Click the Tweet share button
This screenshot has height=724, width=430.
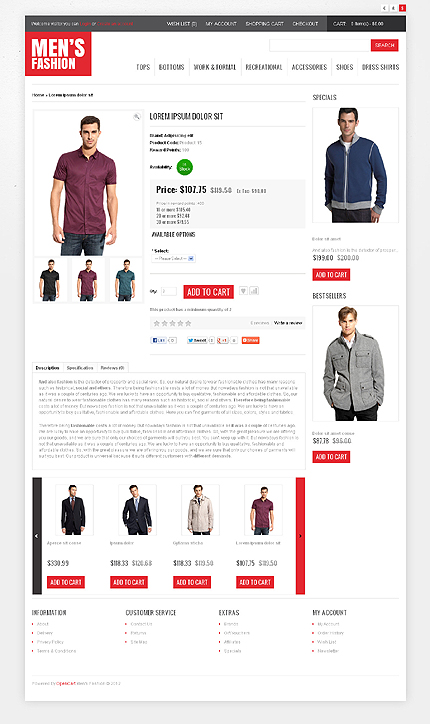coord(197,340)
